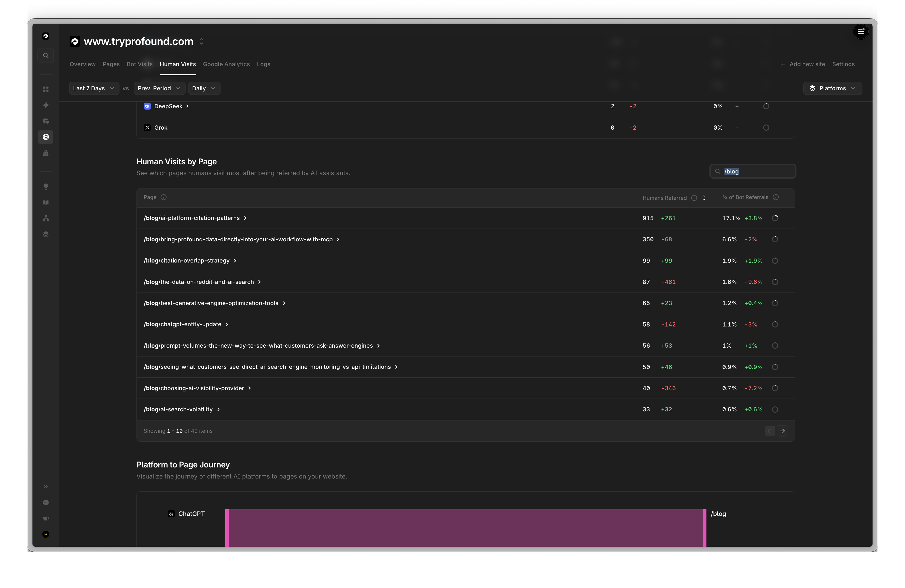
Task: Open the chat bubbles sidebar icon
Action: (x=46, y=121)
